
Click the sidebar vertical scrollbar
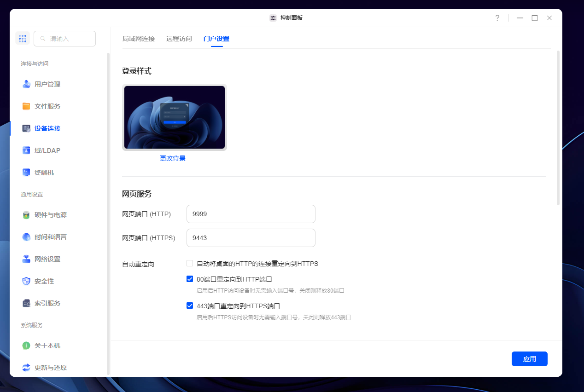(x=108, y=214)
